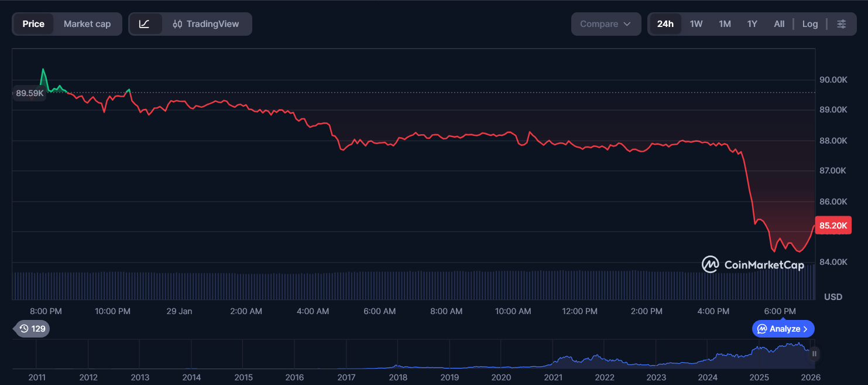The image size is (868, 385).
Task: Click the 6:00 PM time axis label
Action: click(780, 311)
